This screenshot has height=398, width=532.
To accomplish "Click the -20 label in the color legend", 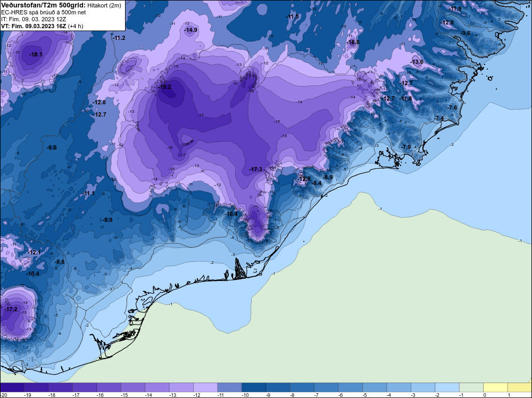I will click(x=3, y=395).
